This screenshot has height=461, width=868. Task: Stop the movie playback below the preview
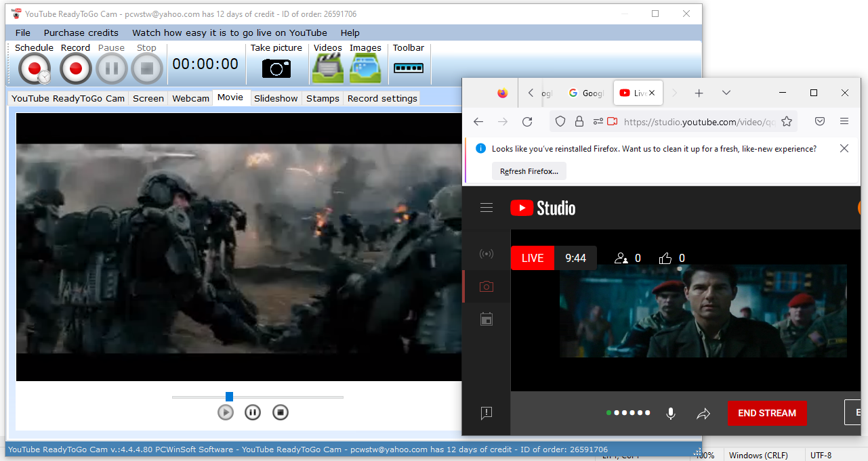click(281, 412)
